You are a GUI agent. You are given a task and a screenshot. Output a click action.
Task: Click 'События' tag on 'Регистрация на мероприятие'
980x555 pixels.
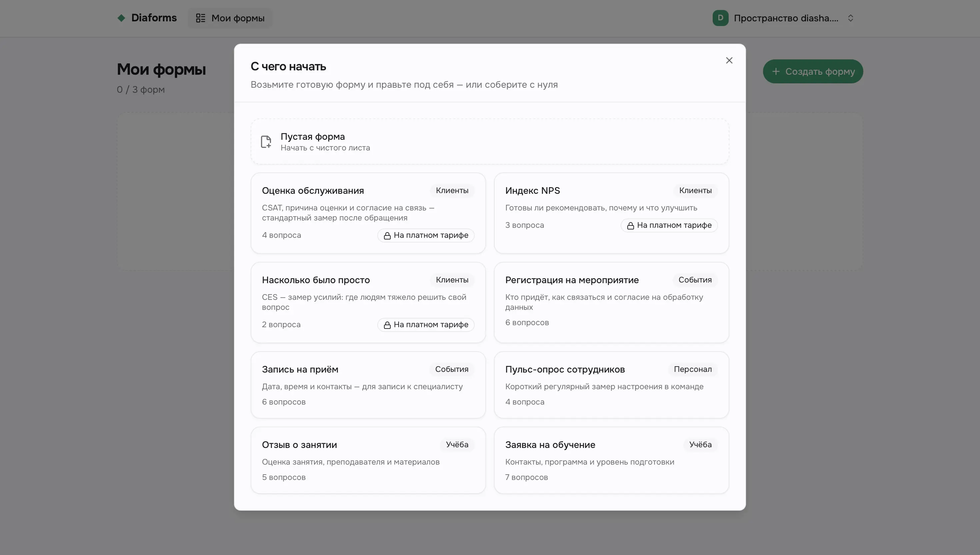pyautogui.click(x=695, y=280)
